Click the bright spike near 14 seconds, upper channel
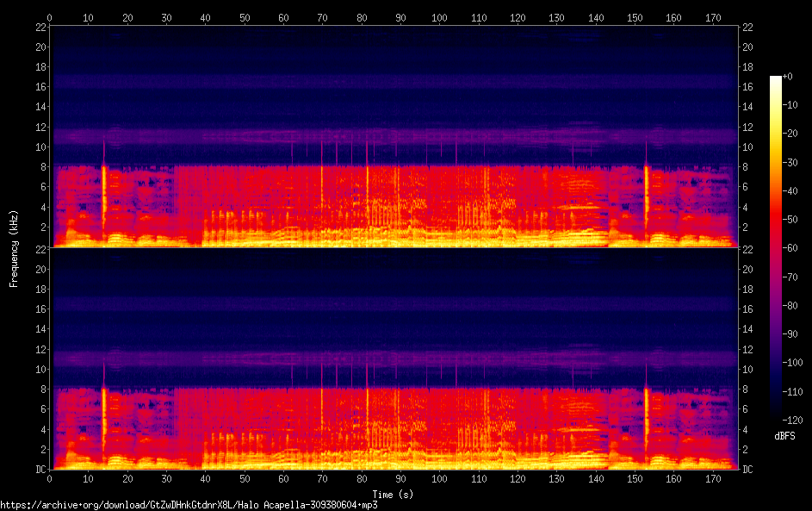 click(x=104, y=198)
